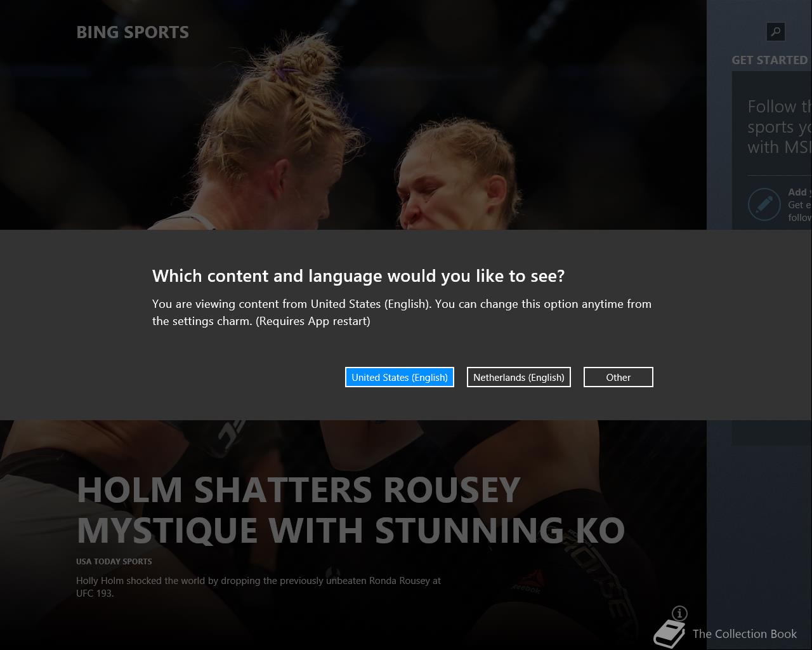Open the GET STARTED section header
The width and height of the screenshot is (812, 650).
771,60
